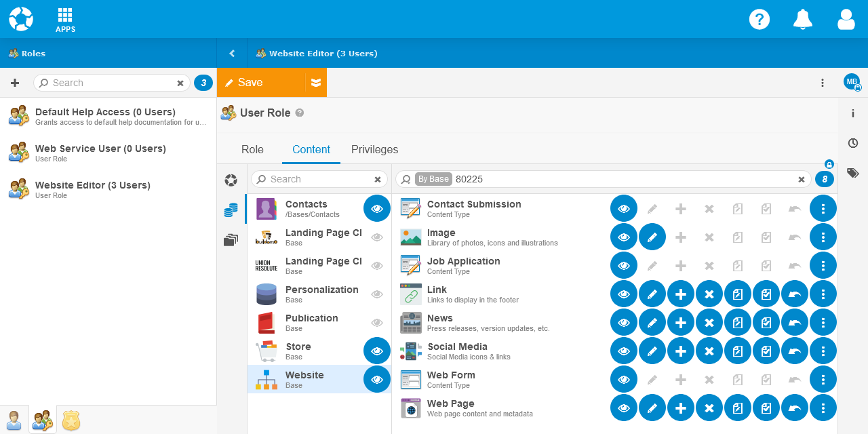The image size is (868, 434).
Task: Toggle view access for Contacts base
Action: point(377,208)
